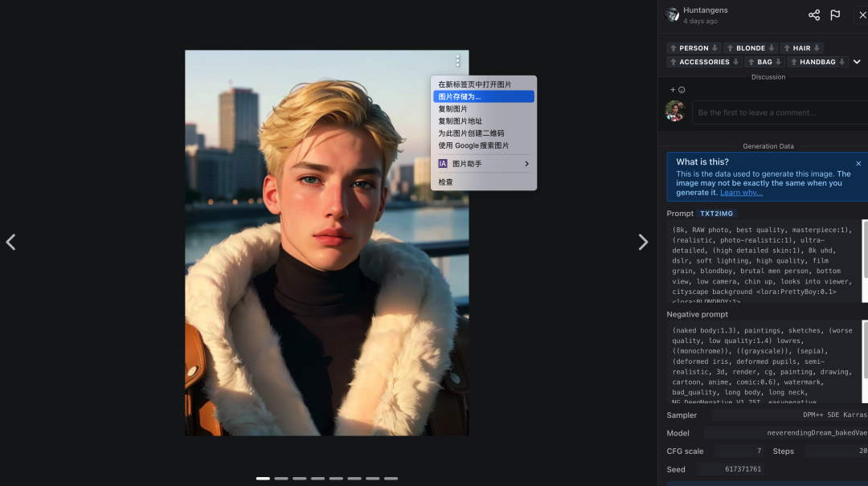This screenshot has width=868, height=486.
Task: Expand the tag list chevron
Action: click(x=857, y=62)
